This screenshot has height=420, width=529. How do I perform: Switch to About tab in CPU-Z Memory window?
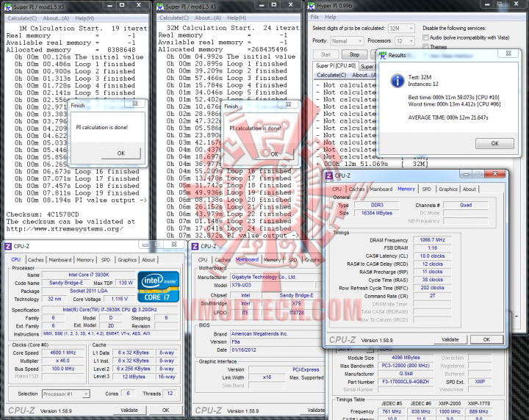click(x=469, y=189)
